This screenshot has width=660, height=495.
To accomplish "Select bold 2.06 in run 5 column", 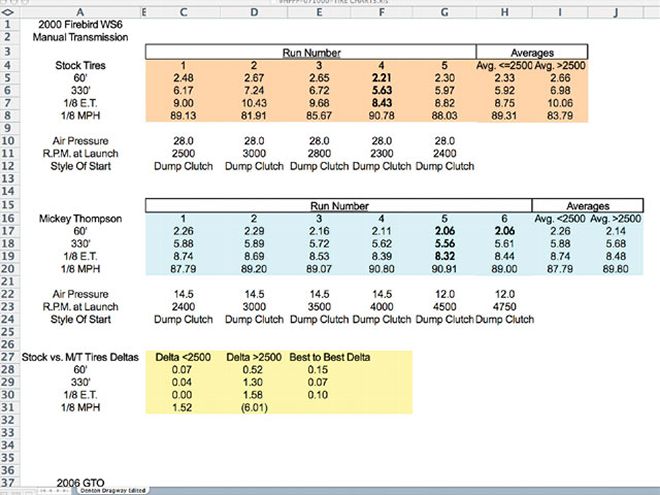I will (x=444, y=231).
